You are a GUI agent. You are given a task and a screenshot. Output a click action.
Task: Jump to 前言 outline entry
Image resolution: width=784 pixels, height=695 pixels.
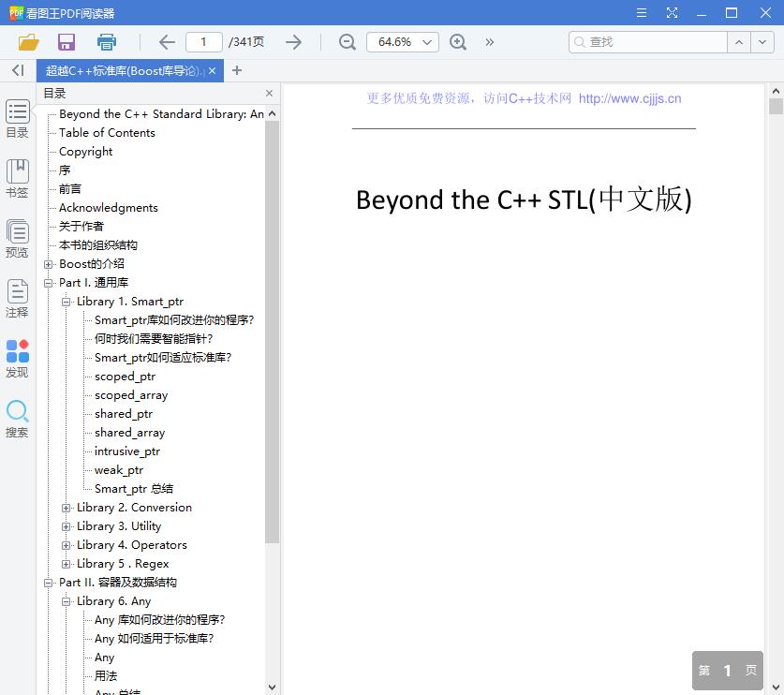(70, 189)
